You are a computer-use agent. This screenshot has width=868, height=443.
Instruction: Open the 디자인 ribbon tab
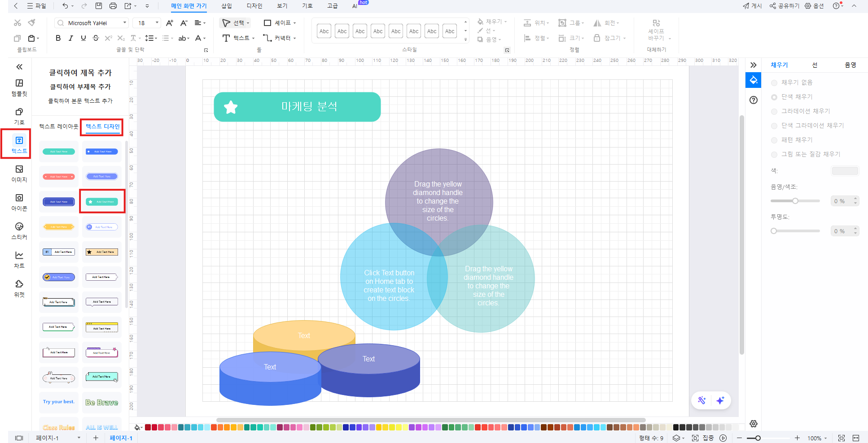[254, 6]
